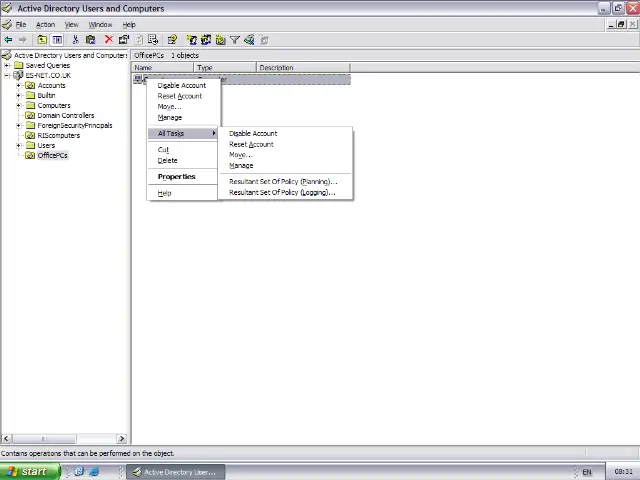Click the Cut scissors toolbar icon
Screen dimensions: 640x480
[75, 40]
